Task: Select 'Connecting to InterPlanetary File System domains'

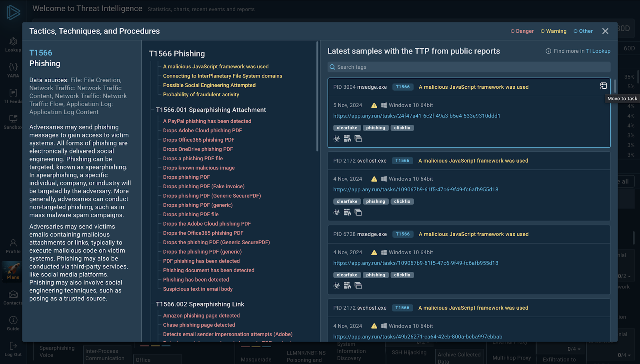Action: pos(222,76)
